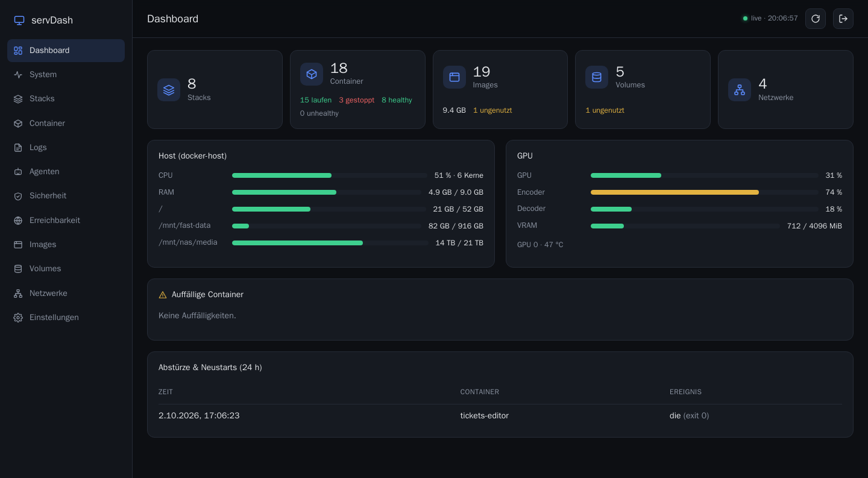
Task: Click the Container card cube icon
Action: point(312,74)
